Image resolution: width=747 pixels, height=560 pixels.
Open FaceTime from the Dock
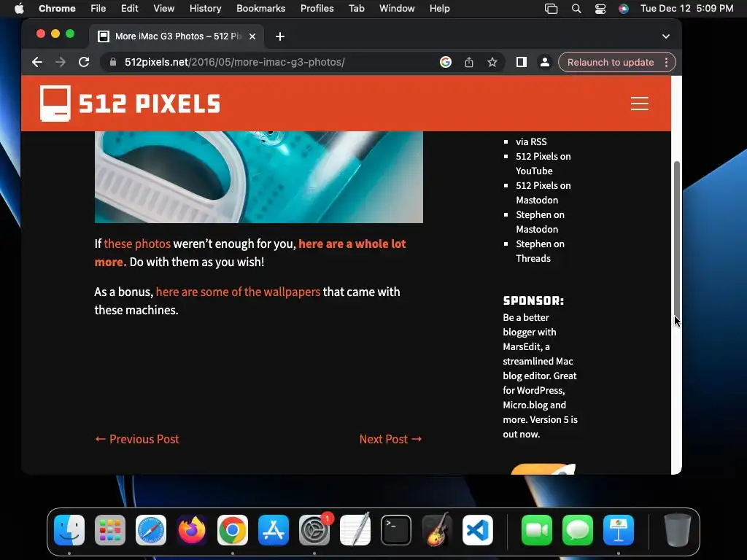[537, 530]
